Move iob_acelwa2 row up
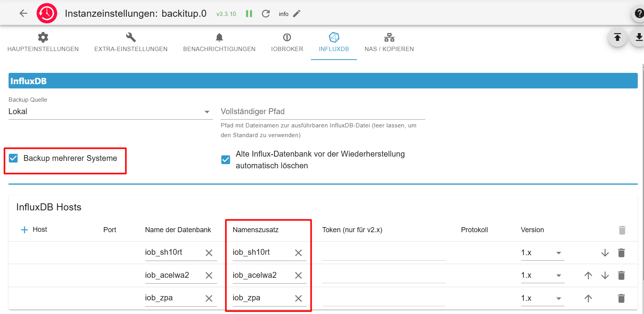The width and height of the screenshot is (644, 314). [x=588, y=275]
